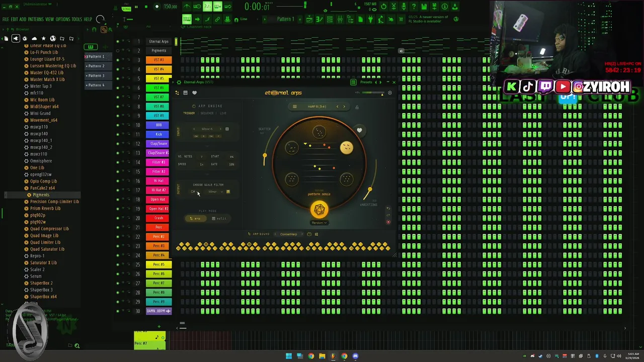The image size is (644, 362).
Task: Open the Presets menu in plugin title bar
Action: coord(366,82)
